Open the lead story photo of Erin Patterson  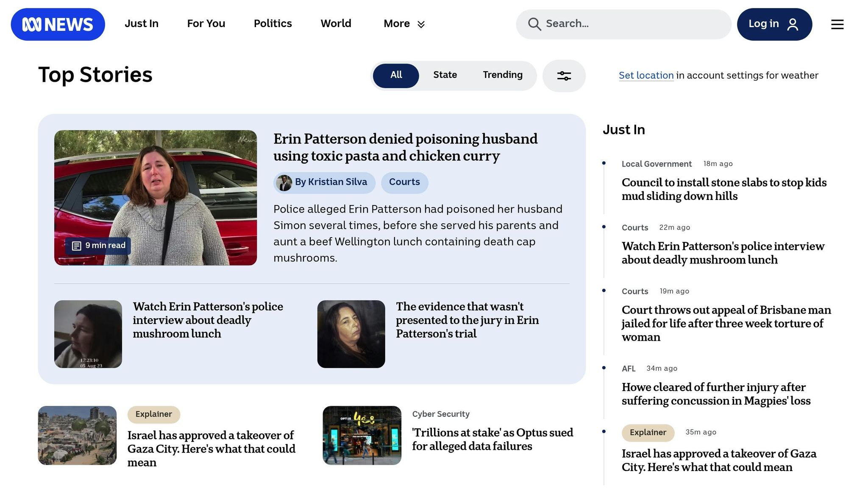pos(156,198)
